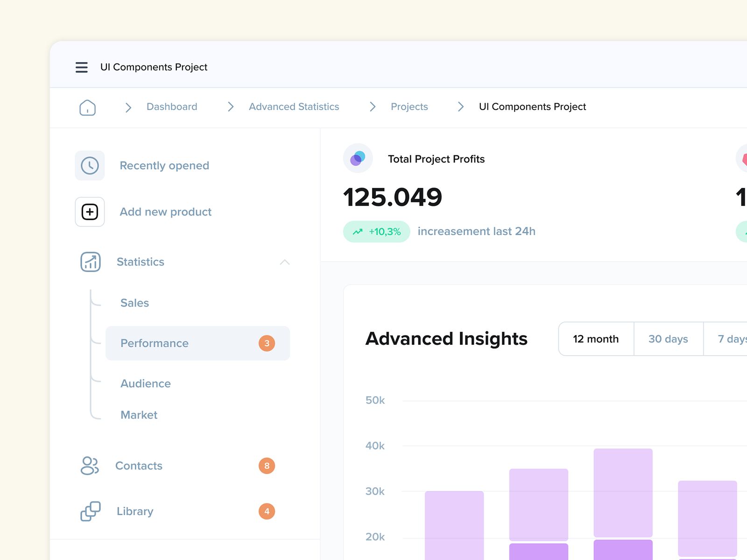Click 'increasement last 24h' text

pyautogui.click(x=477, y=231)
